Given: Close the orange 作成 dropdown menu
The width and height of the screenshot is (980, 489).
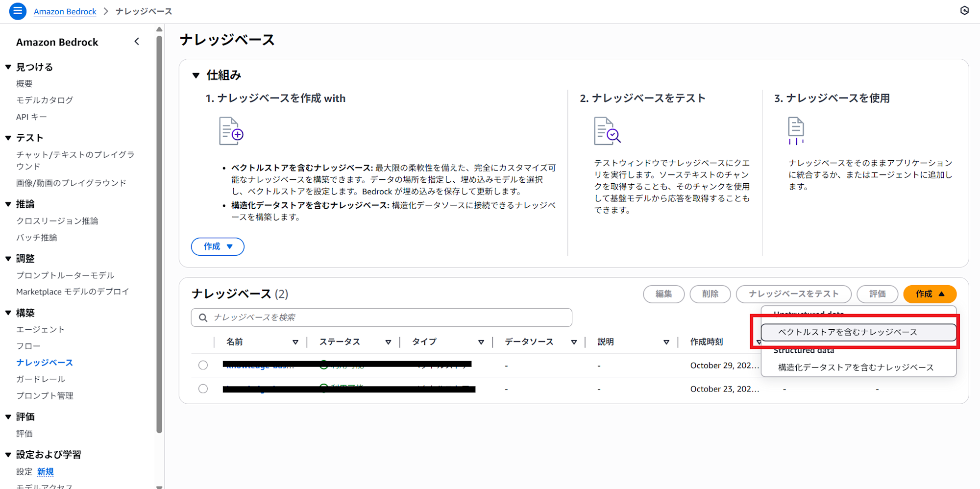Looking at the screenshot, I should 930,294.
